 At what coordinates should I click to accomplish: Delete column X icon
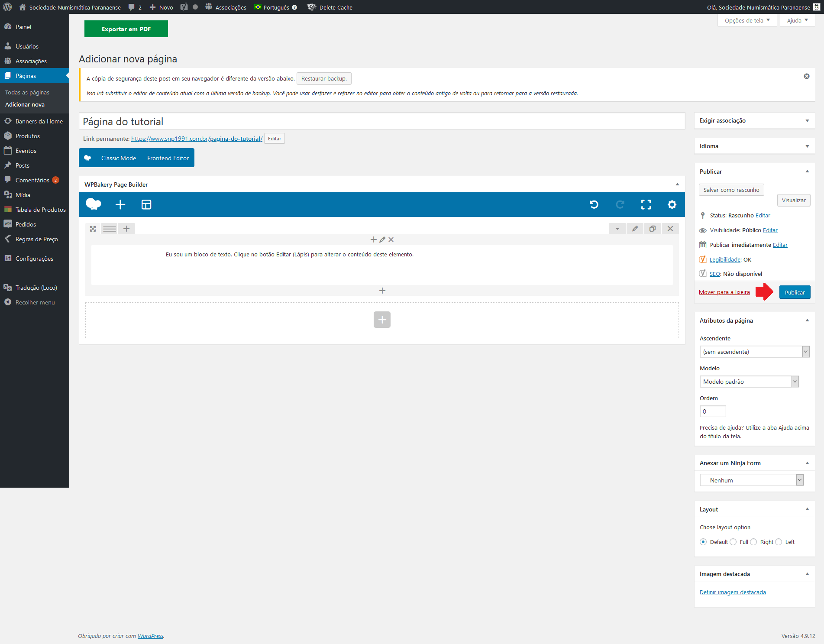click(x=391, y=239)
